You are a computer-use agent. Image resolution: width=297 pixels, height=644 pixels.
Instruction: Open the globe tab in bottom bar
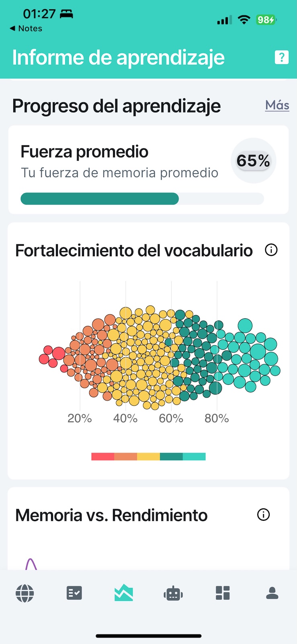[25, 593]
